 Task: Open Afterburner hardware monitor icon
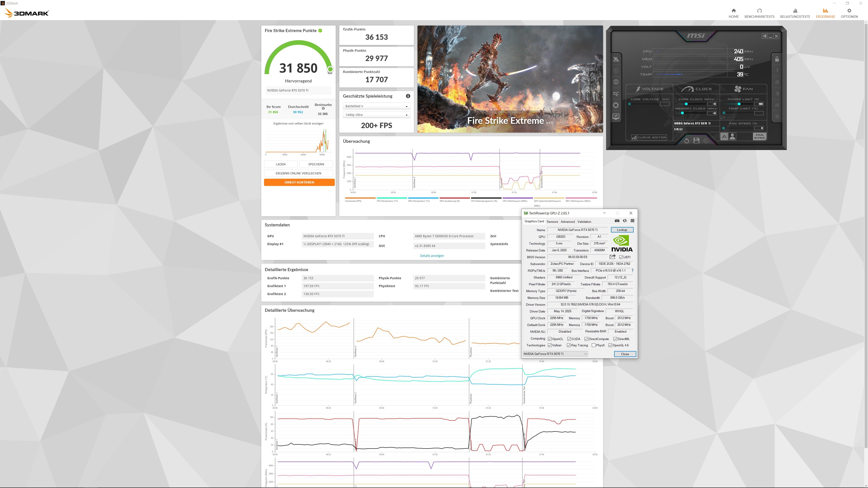pos(616,117)
